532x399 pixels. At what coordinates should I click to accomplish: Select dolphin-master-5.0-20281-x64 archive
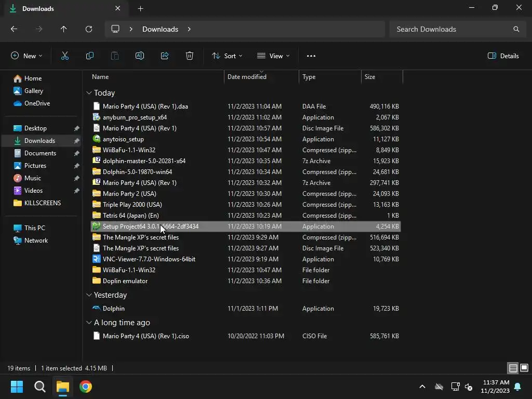246,161
